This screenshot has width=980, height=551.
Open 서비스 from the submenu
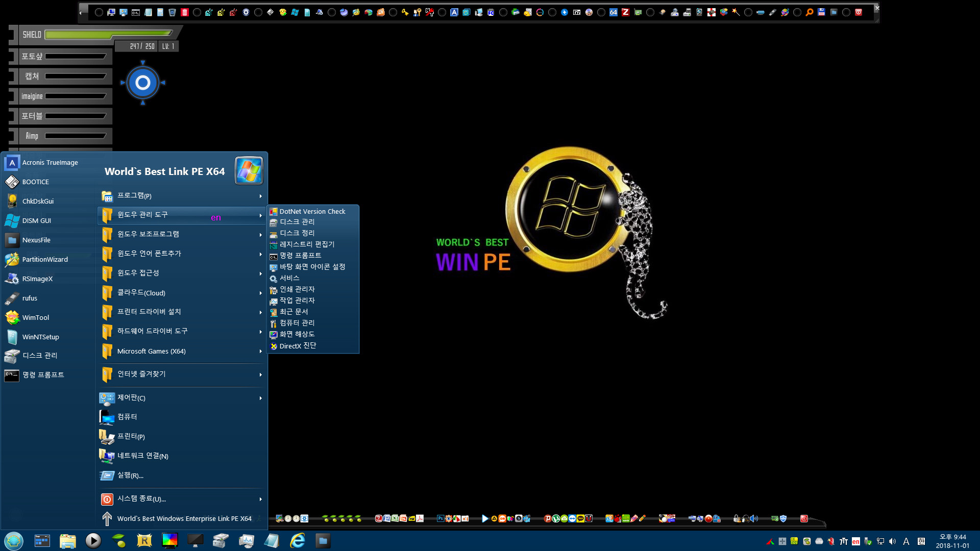[313, 278]
